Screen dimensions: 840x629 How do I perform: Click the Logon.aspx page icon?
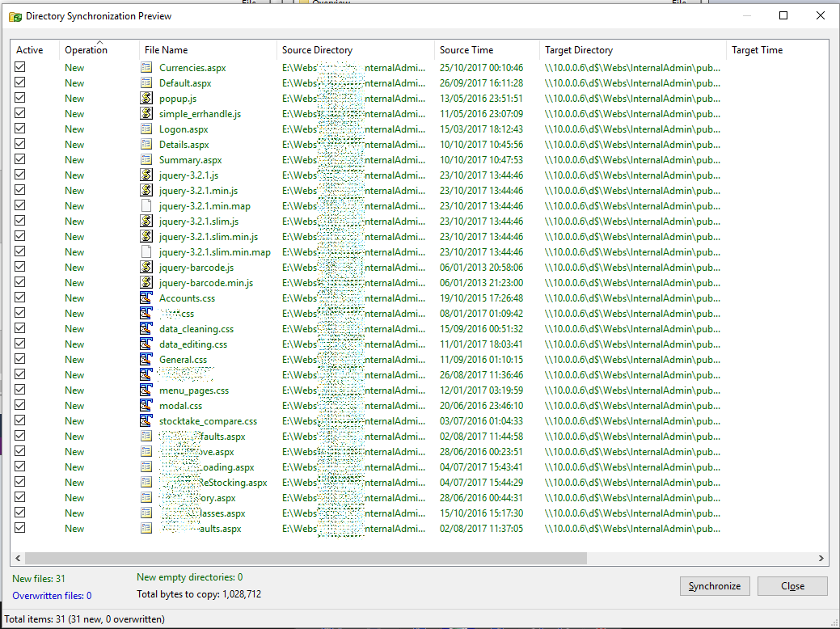(146, 129)
